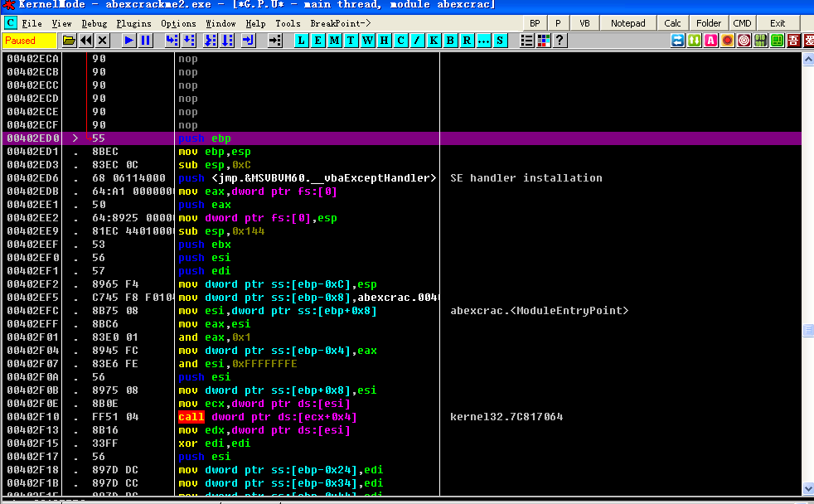Click the blue swap arrows plugin icon
This screenshot has height=504, width=814.
(677, 41)
